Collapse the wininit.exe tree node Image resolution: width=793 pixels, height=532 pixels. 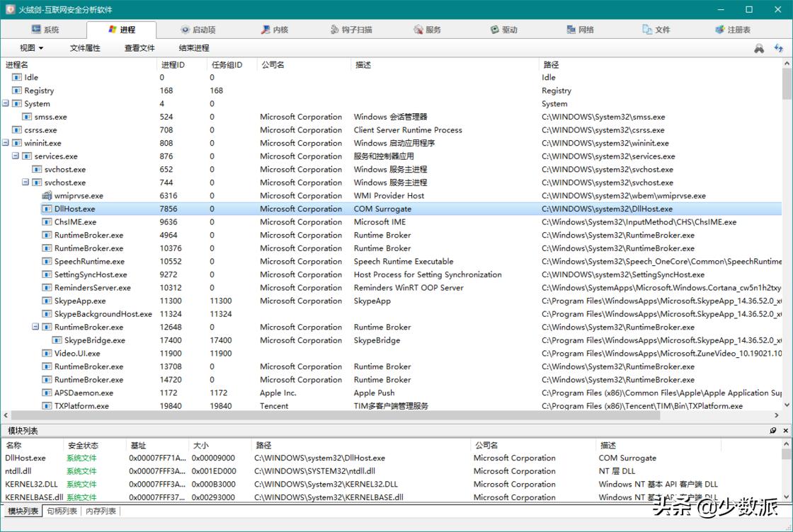tap(6, 143)
